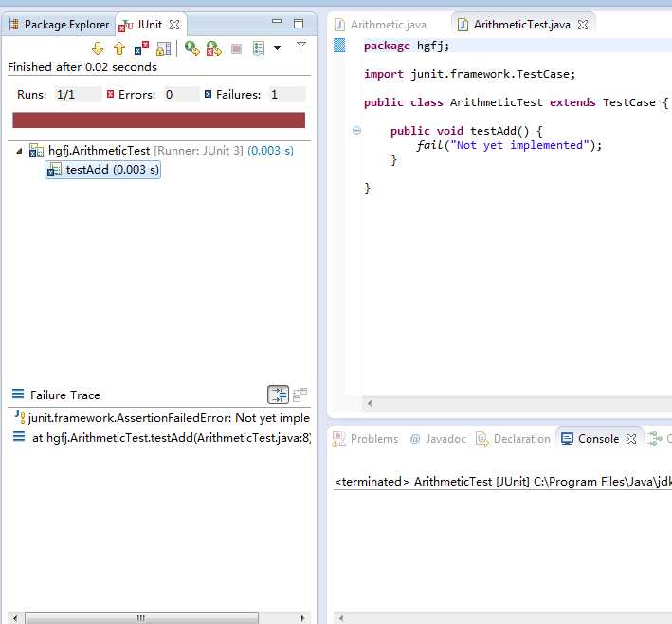Click import junit.framework.TestCase line

(x=469, y=74)
